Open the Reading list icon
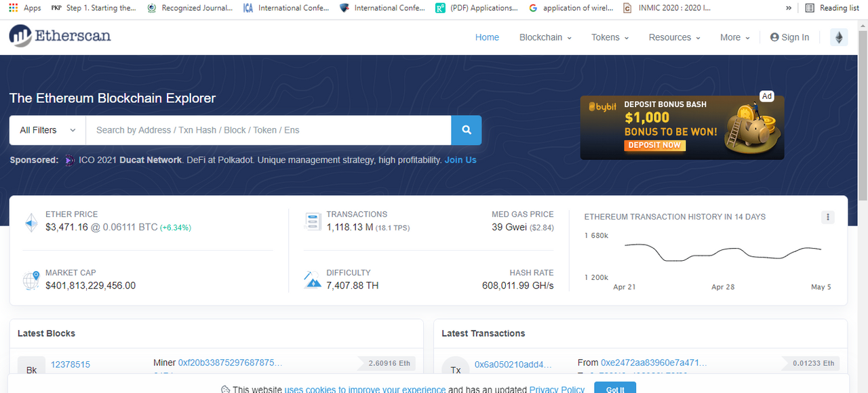The width and height of the screenshot is (868, 393). 810,8
